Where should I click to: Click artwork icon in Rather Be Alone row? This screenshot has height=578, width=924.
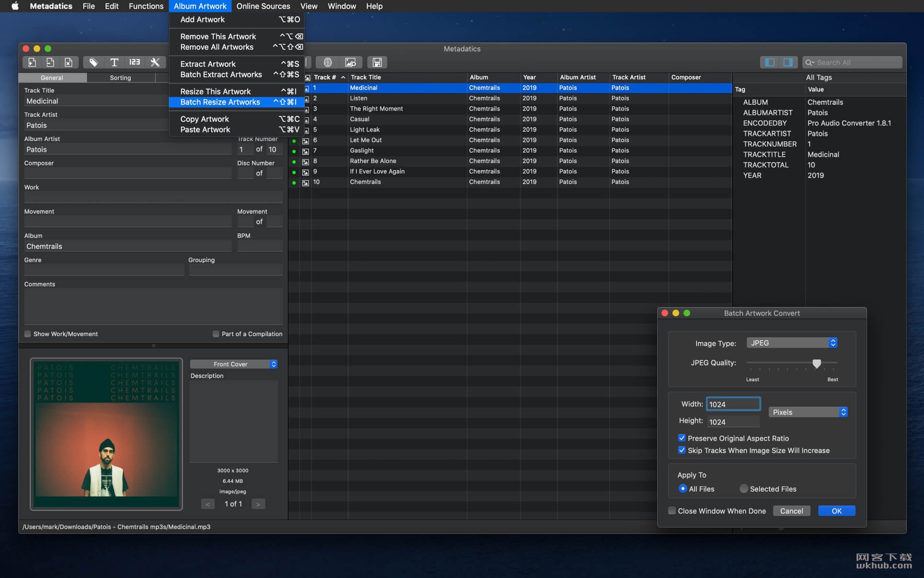click(x=306, y=162)
